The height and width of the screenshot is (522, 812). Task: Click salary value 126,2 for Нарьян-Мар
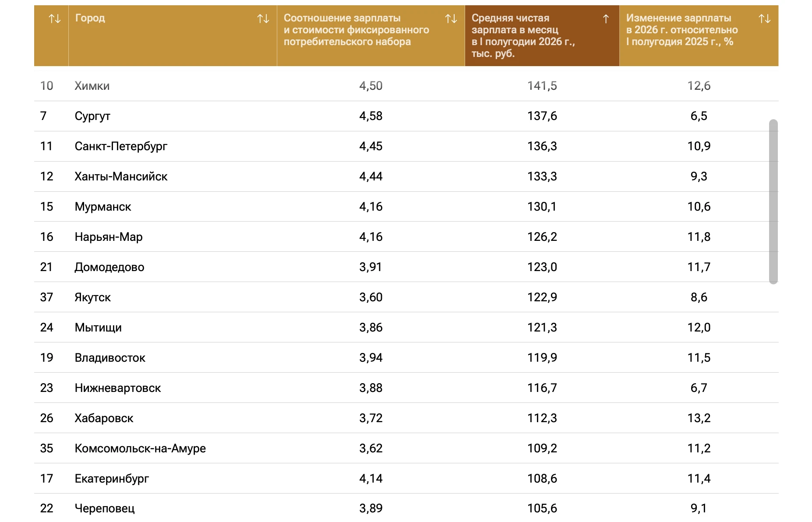[x=542, y=237]
